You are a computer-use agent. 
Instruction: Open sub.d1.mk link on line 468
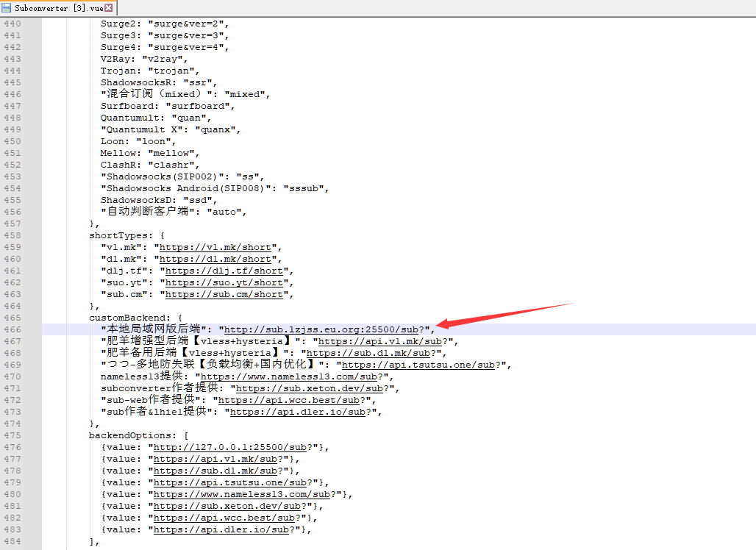pos(368,354)
